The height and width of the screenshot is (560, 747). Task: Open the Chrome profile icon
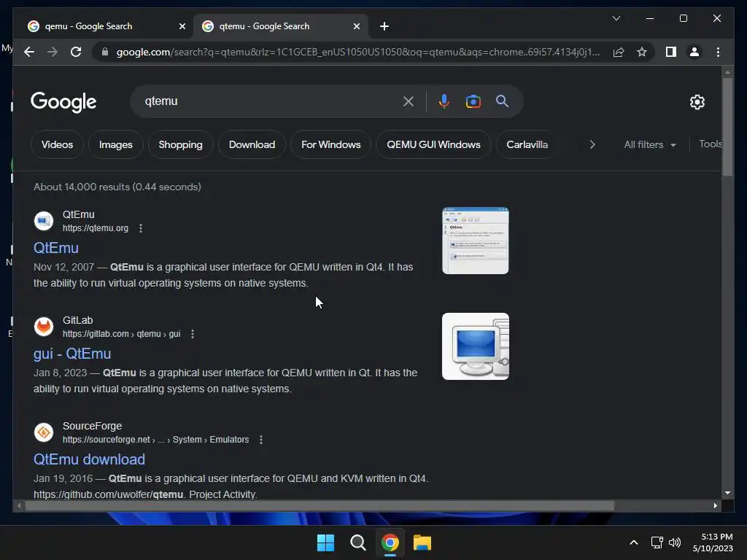click(x=694, y=52)
